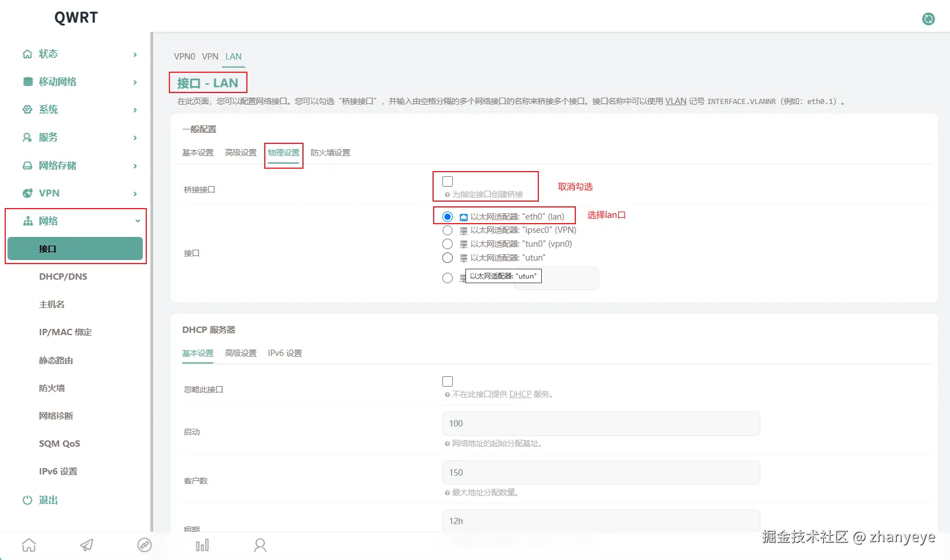
Task: Select the tun0 (vpn0) radio button
Action: pyautogui.click(x=448, y=244)
